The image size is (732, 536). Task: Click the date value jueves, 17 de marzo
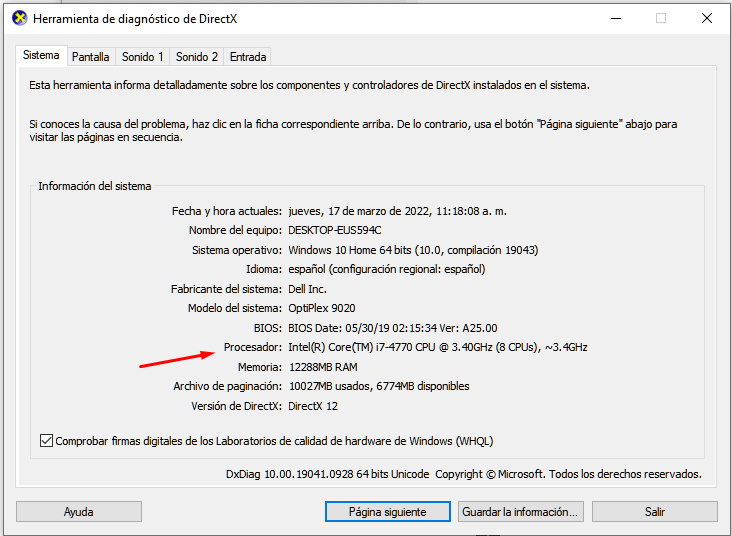(398, 211)
